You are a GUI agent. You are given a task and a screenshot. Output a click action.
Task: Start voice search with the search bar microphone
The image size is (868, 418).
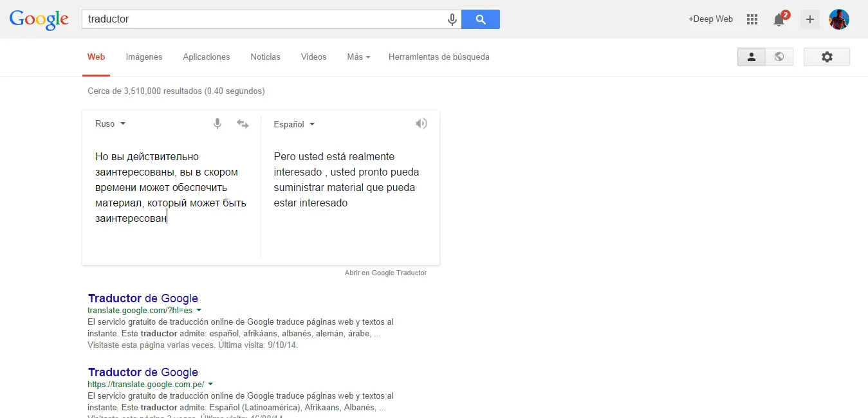coord(452,19)
